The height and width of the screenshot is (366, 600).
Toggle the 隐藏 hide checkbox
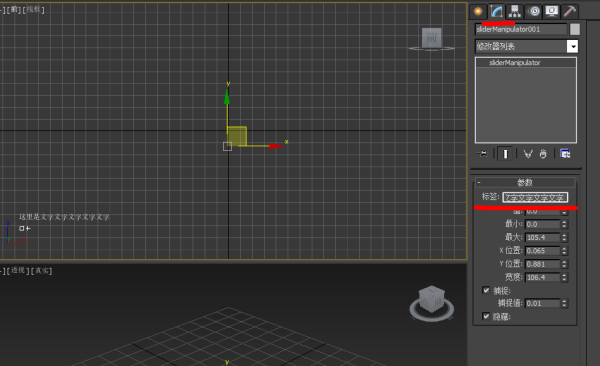(x=486, y=316)
